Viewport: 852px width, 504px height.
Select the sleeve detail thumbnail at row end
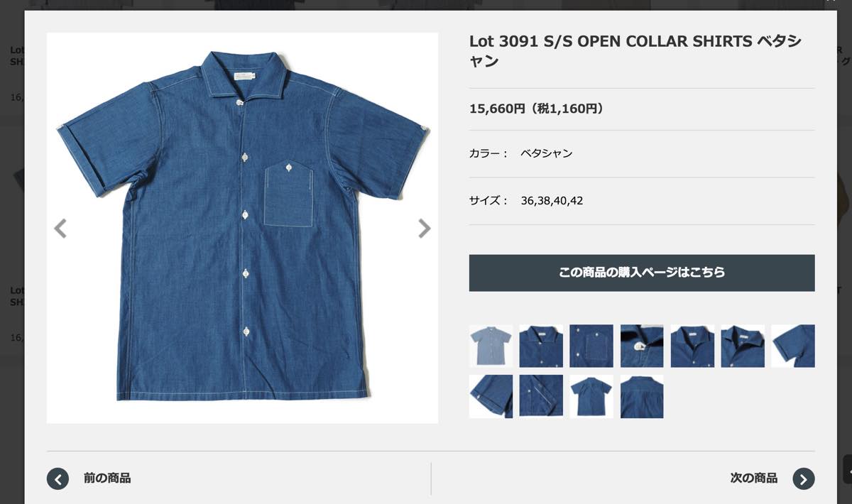point(793,346)
